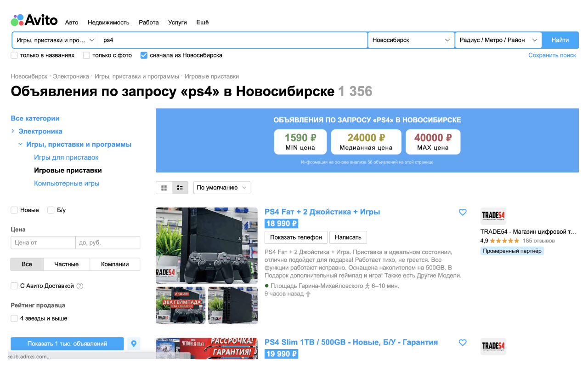This screenshot has height=368, width=588.
Task: Click the '1590 ₽' MIN price box
Action: pyautogui.click(x=300, y=142)
